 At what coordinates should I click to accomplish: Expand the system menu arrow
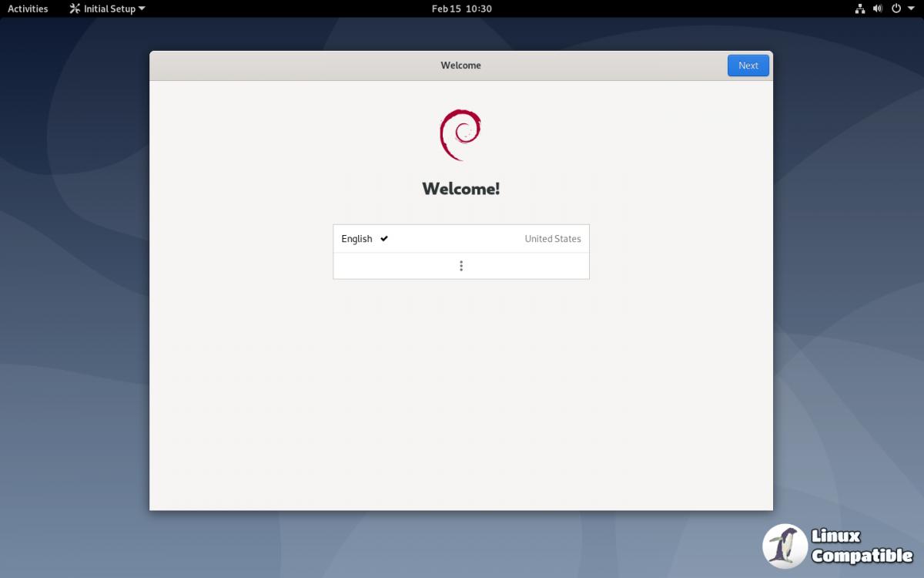[911, 8]
